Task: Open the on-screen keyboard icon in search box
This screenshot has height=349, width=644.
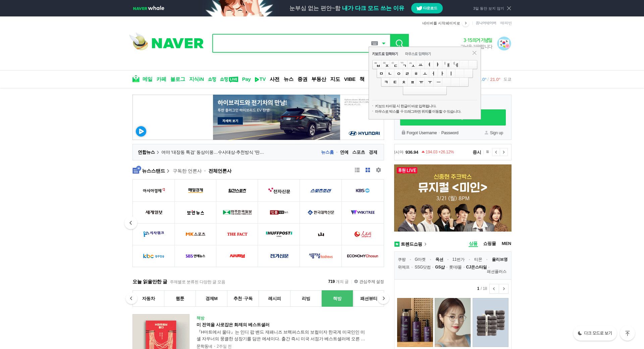Action: [375, 43]
